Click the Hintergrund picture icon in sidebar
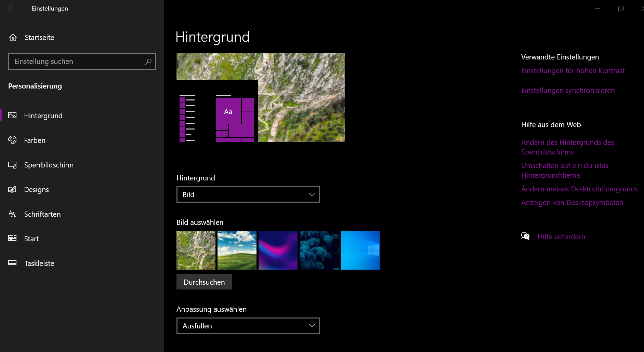 click(x=12, y=116)
